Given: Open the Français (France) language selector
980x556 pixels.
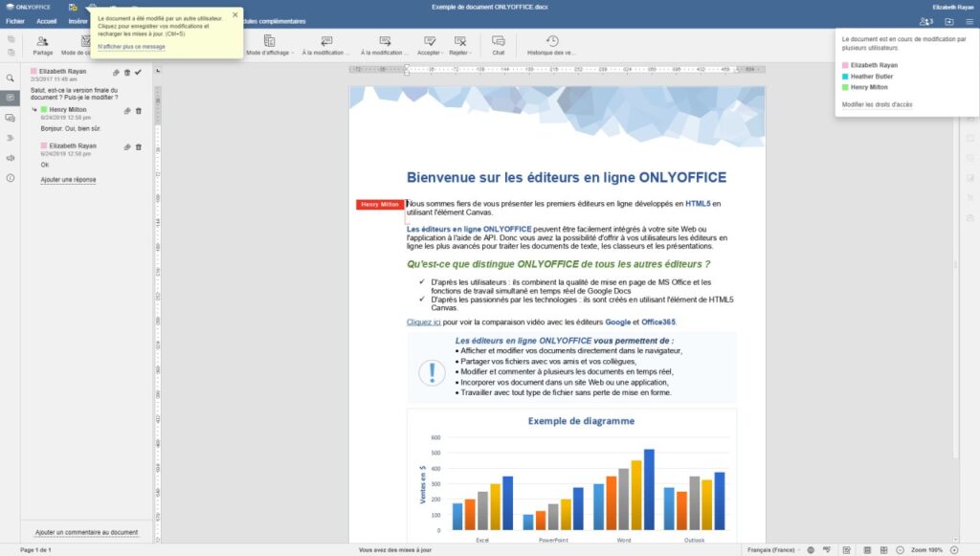Looking at the screenshot, I should (x=772, y=549).
